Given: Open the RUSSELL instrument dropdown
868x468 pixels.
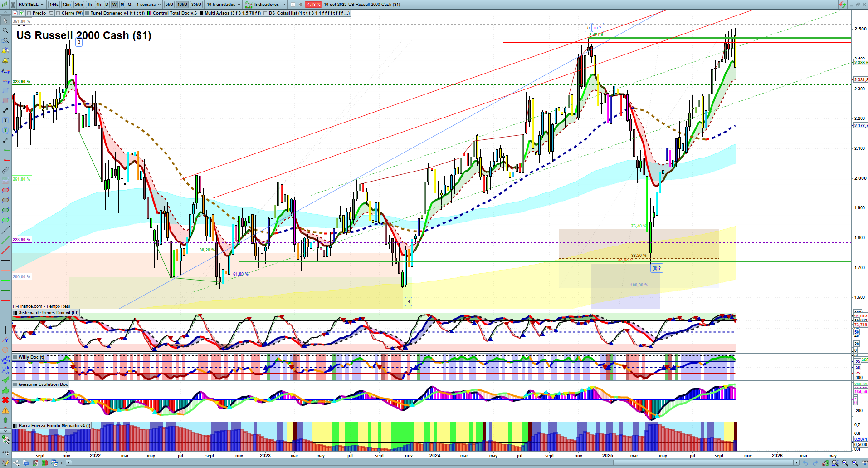Looking at the screenshot, I should coord(30,5).
